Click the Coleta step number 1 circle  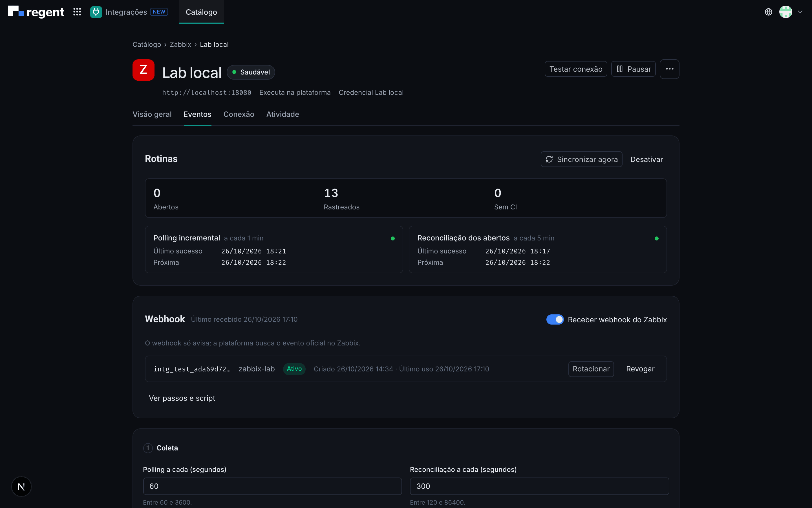click(148, 448)
